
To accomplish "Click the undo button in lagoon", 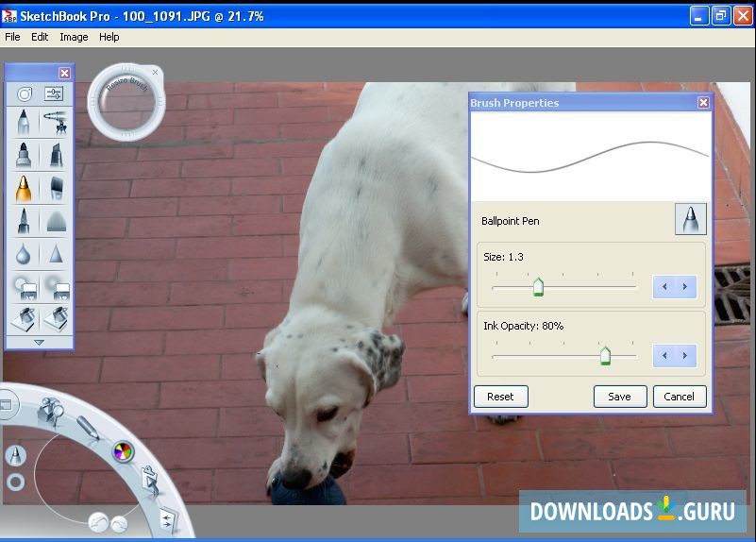I will click(99, 522).
